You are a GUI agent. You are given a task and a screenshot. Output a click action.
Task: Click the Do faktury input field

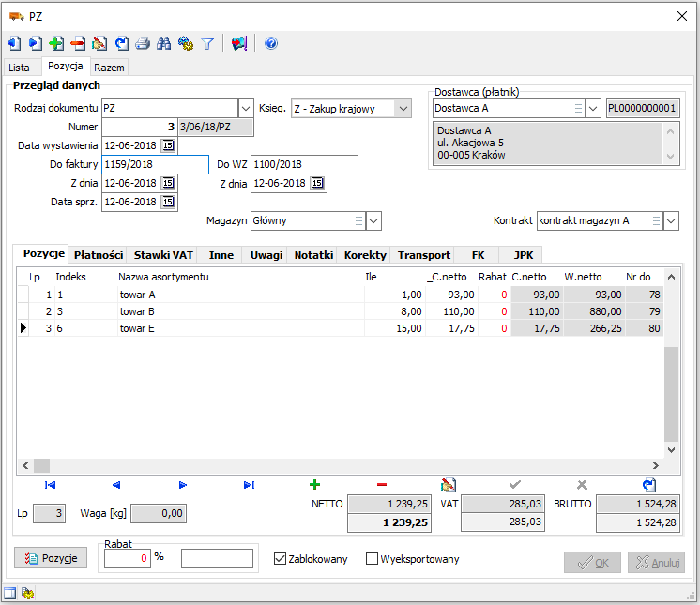[155, 165]
